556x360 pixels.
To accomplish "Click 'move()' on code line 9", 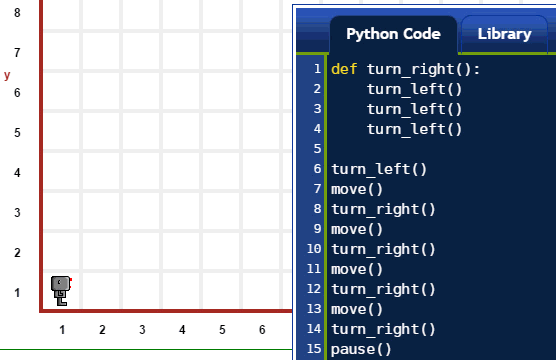I will pyautogui.click(x=357, y=229).
